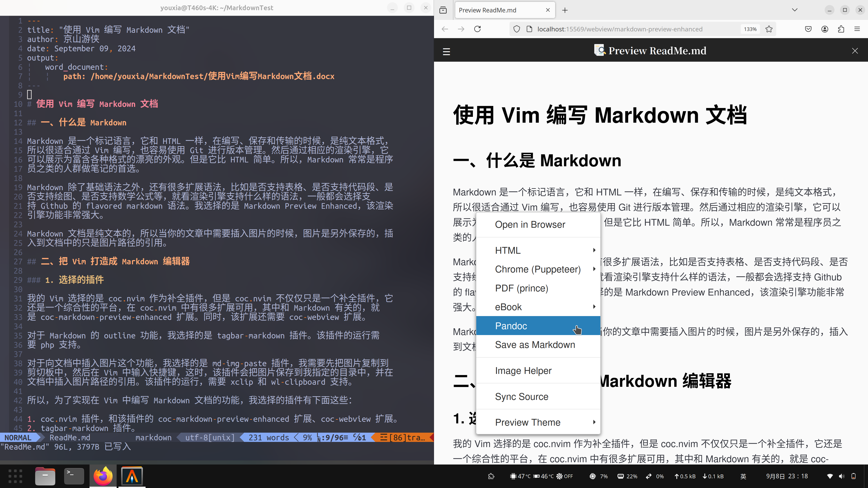The image size is (868, 488).
Task: Open the volume control from the system tray
Action: click(x=841, y=476)
